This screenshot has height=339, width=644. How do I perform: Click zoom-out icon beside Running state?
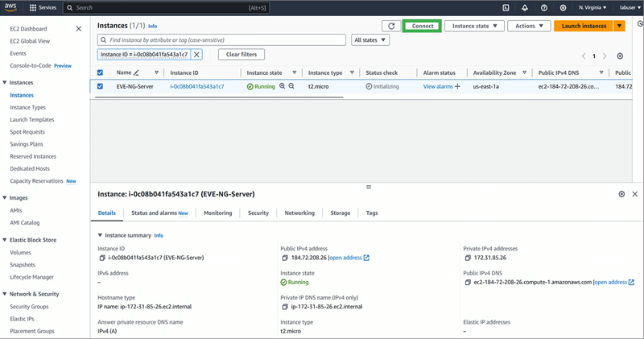tap(291, 86)
